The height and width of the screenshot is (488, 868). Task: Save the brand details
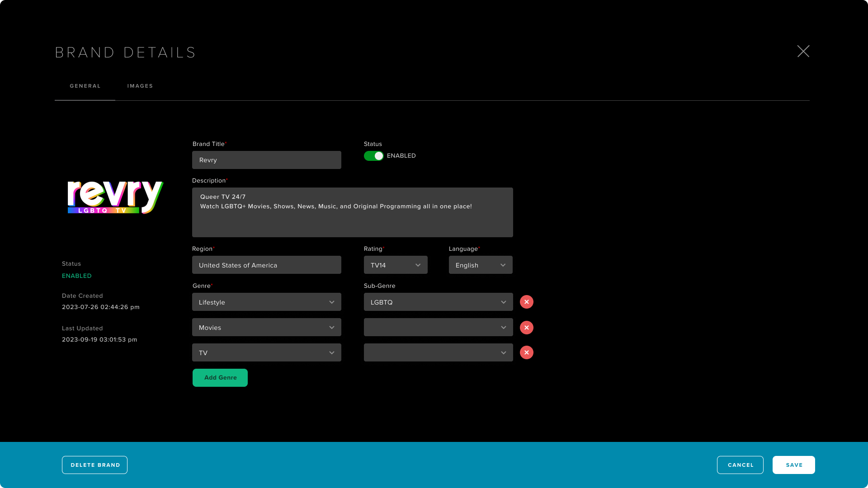tap(794, 465)
